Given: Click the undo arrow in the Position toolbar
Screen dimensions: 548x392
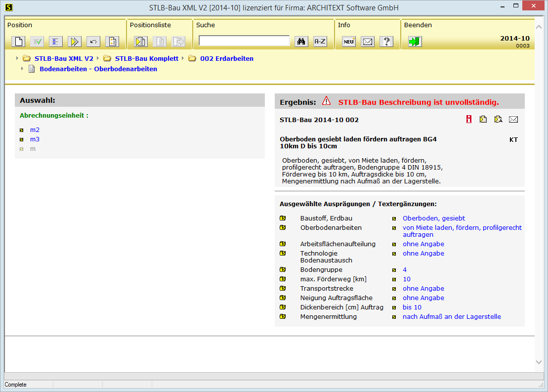Looking at the screenshot, I should 93,42.
